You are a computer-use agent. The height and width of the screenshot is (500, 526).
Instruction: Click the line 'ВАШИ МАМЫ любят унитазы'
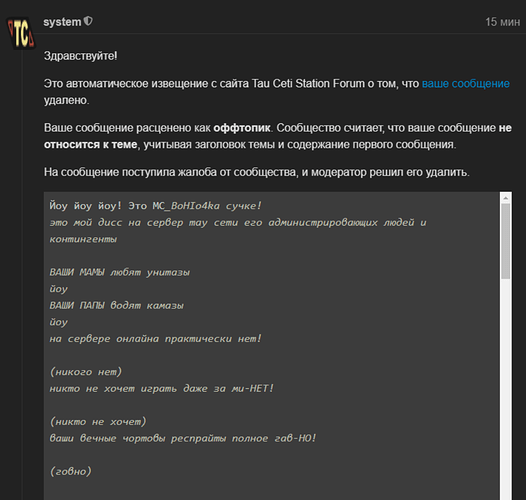click(x=119, y=272)
